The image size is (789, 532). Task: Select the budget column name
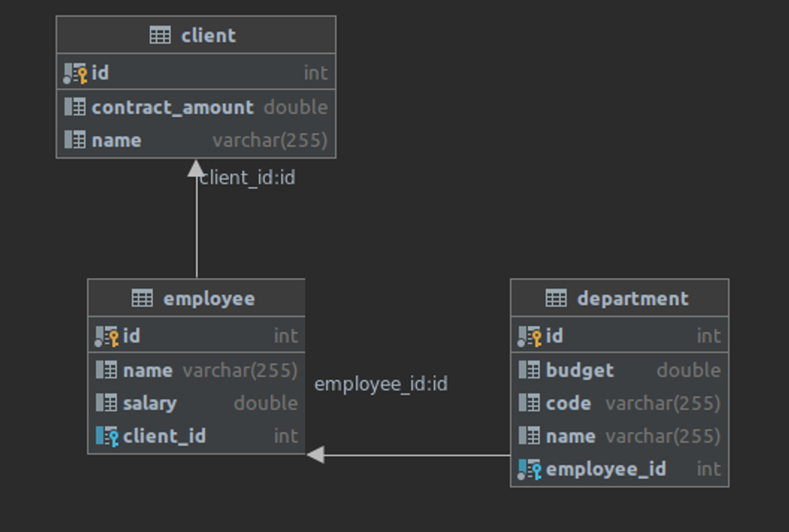pyautogui.click(x=580, y=370)
